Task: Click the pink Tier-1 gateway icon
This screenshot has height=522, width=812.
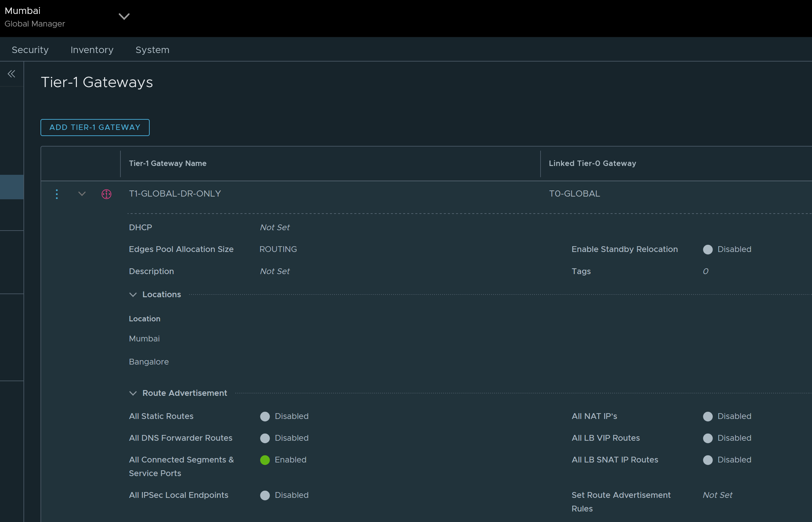Action: pos(106,194)
